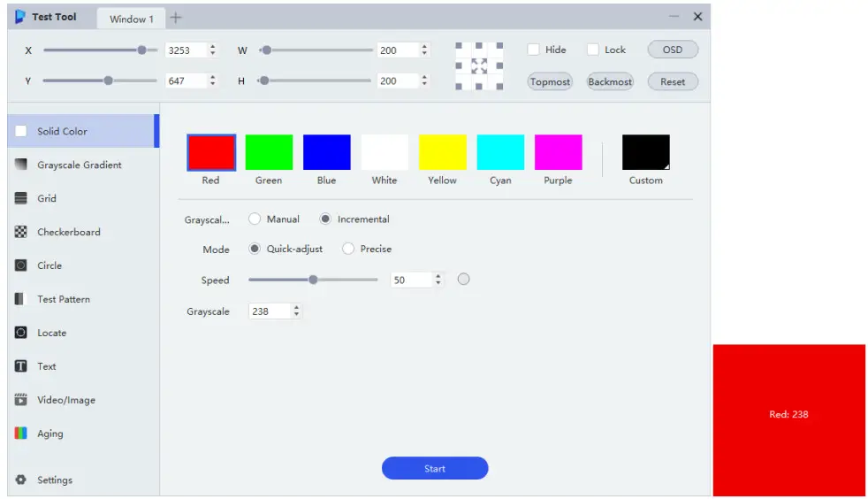Click the blue Start button
Image resolution: width=868 pixels, height=499 pixels.
coord(435,469)
